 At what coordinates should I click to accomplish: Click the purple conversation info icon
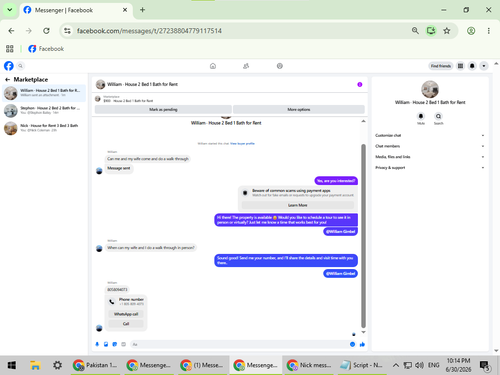pyautogui.click(x=360, y=84)
